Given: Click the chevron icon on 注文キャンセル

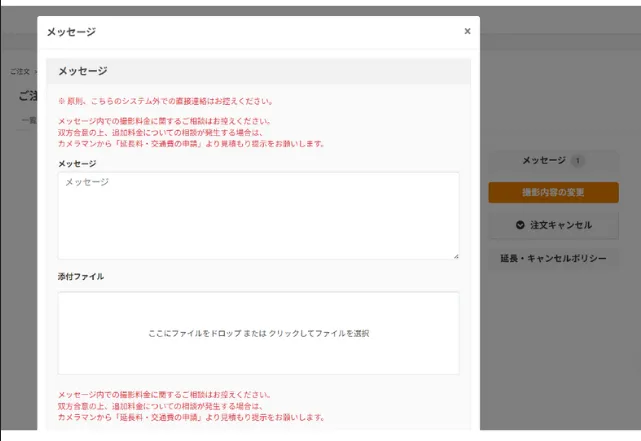Looking at the screenshot, I should [520, 225].
